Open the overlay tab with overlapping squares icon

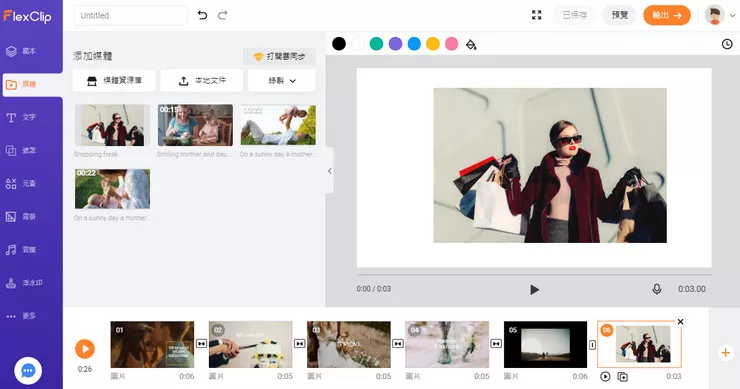click(21, 151)
